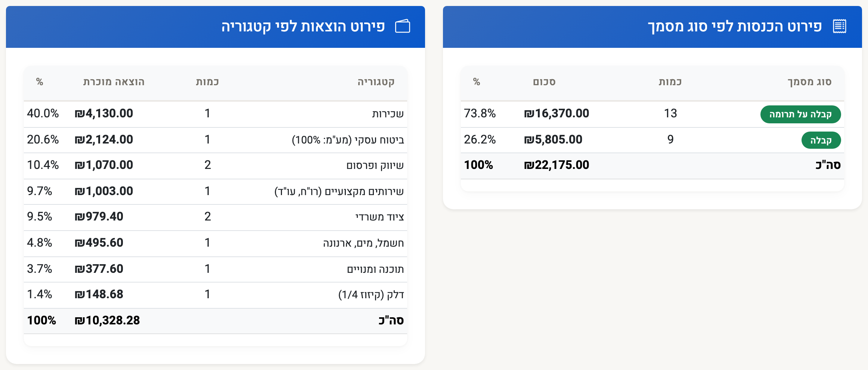Click the 'סכום' column header
The height and width of the screenshot is (370, 868).
tap(544, 82)
